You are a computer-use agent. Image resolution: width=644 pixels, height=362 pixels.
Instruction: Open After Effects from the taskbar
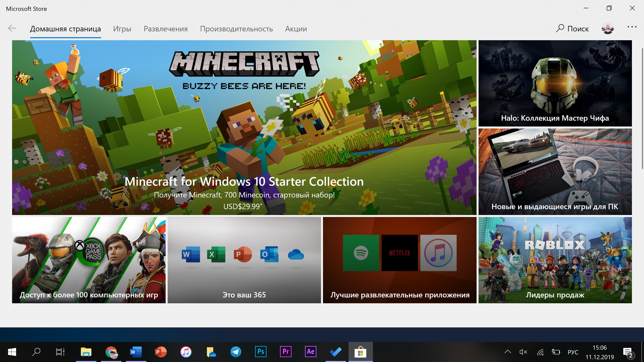click(310, 352)
